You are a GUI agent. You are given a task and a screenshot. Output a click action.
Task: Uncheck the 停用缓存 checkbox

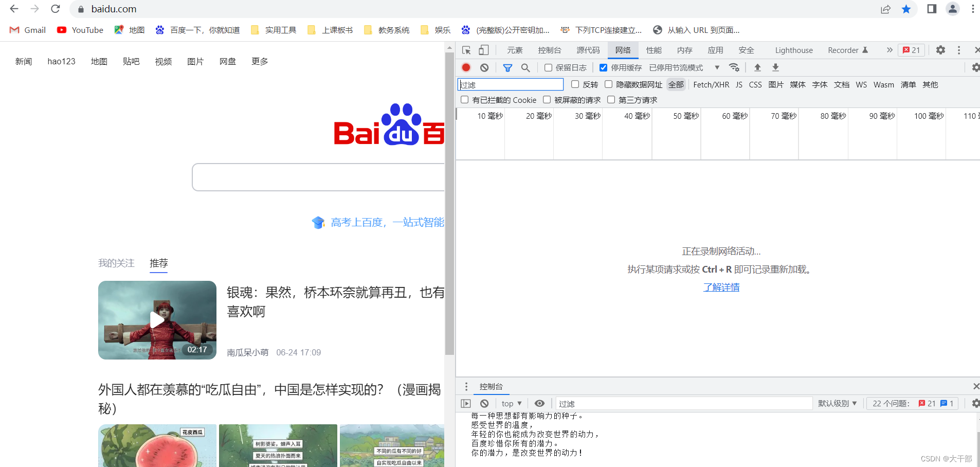(604, 67)
